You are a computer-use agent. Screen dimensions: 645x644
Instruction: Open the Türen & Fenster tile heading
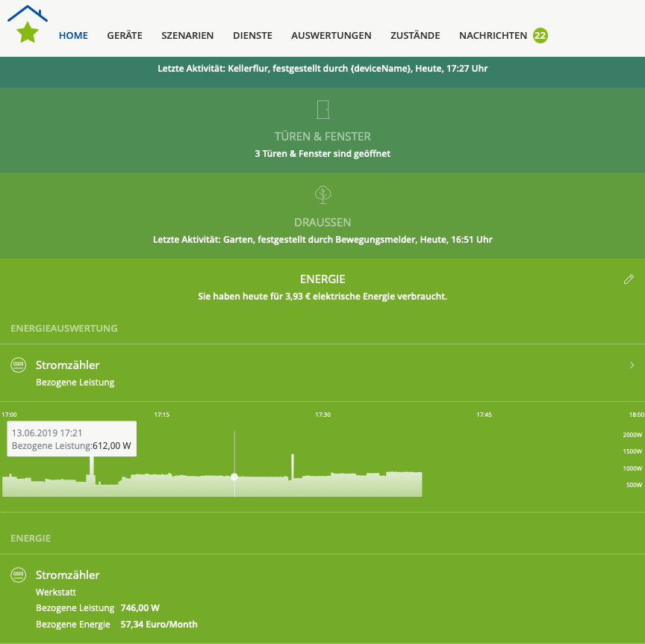click(x=322, y=137)
